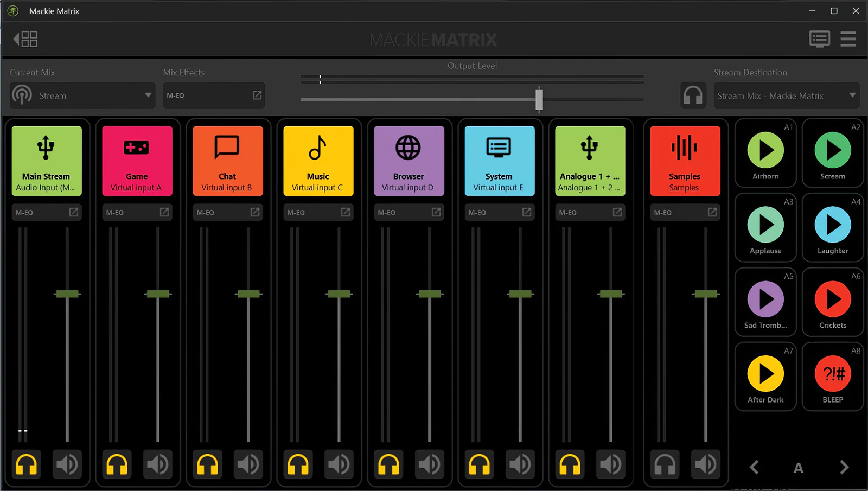Mute the Music channel speaker
This screenshot has width=868, height=491.
pyautogui.click(x=339, y=464)
